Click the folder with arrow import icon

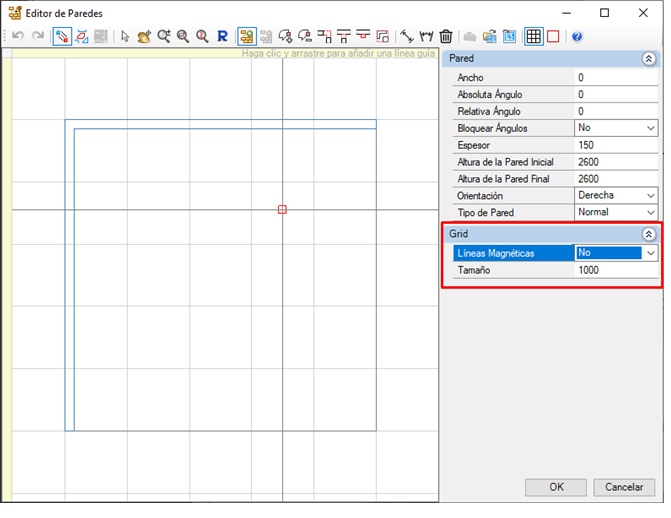point(490,36)
